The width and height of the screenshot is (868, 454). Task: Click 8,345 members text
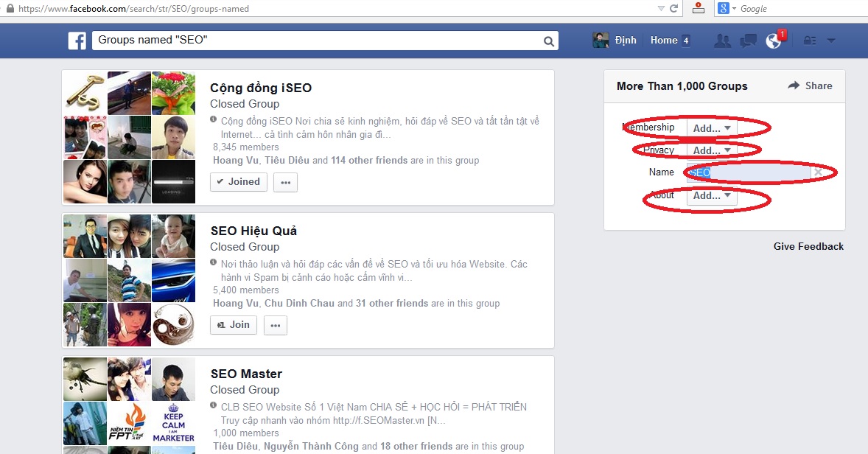tap(246, 147)
